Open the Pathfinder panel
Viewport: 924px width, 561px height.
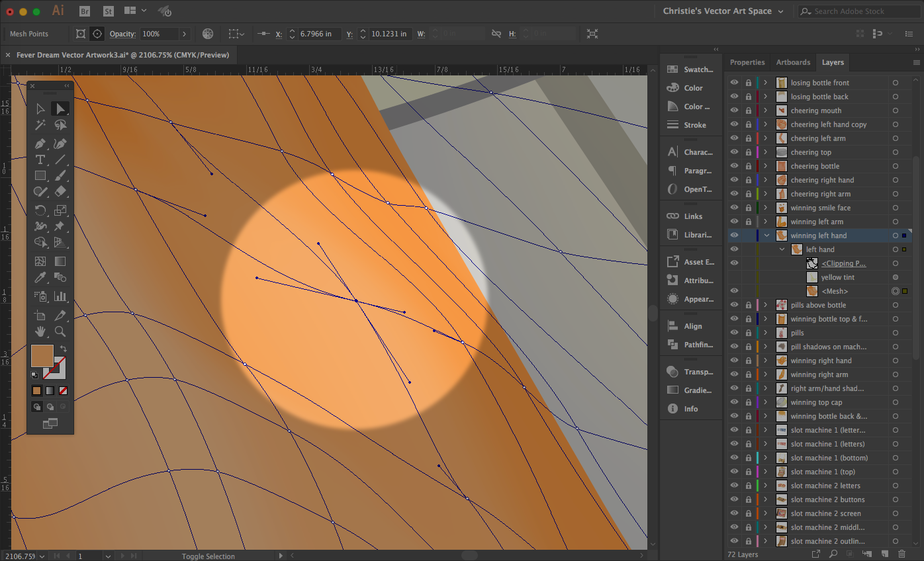690,345
